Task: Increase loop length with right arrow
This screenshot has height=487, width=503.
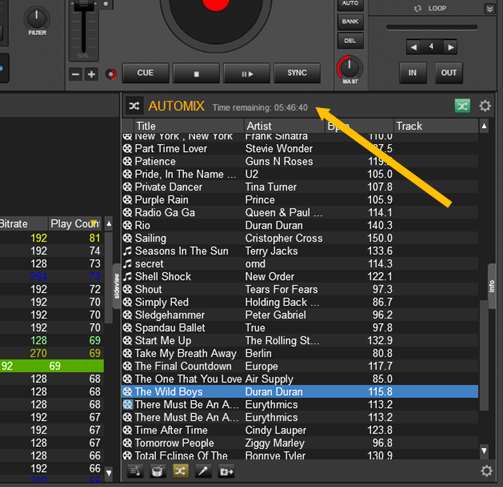Action: click(450, 47)
